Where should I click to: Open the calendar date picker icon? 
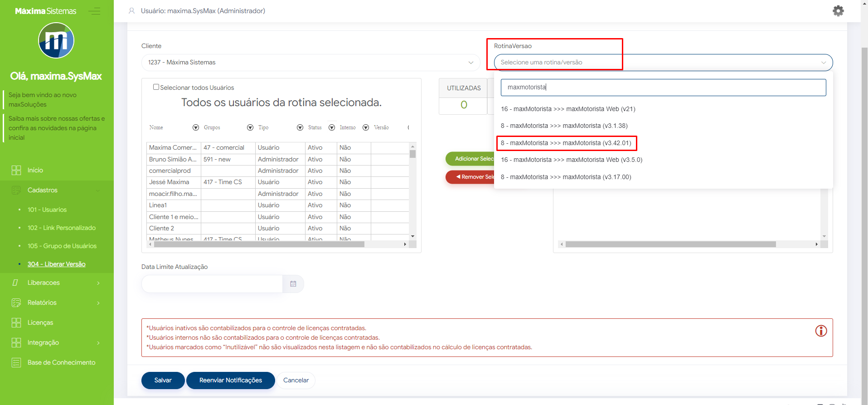293,284
